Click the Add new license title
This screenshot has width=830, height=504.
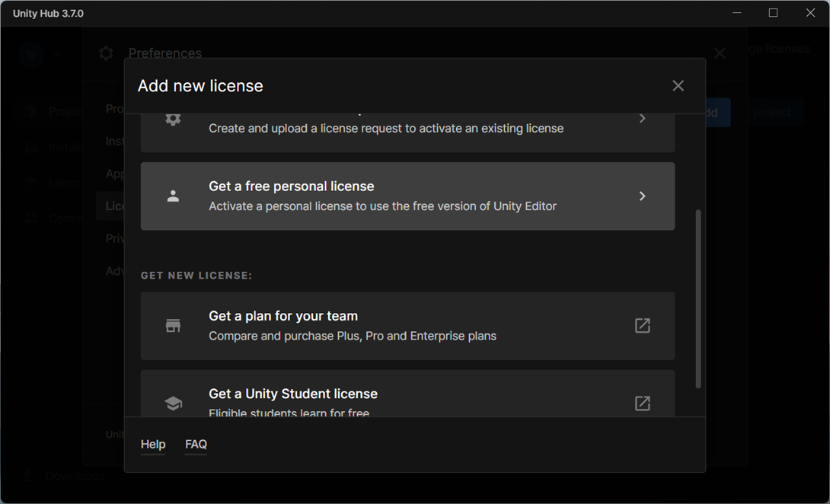pyautogui.click(x=200, y=86)
